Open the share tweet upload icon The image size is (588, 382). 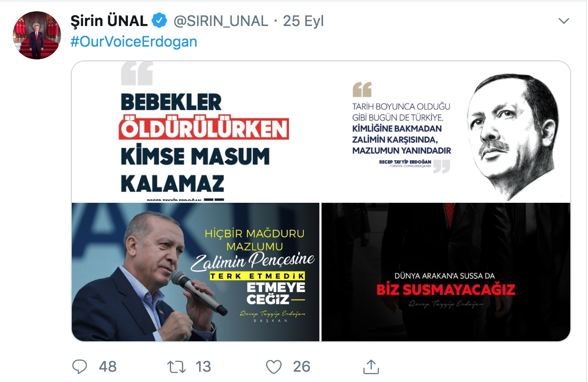pyautogui.click(x=371, y=366)
